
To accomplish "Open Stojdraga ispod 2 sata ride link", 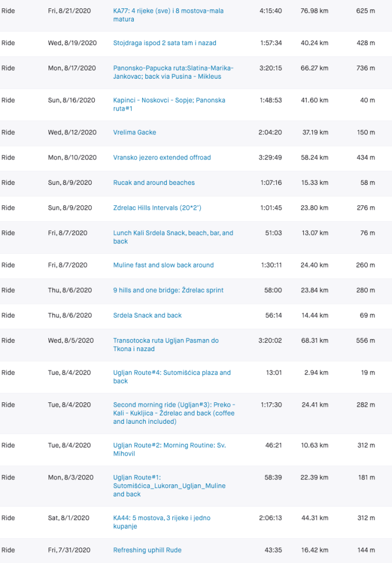I will click(165, 43).
